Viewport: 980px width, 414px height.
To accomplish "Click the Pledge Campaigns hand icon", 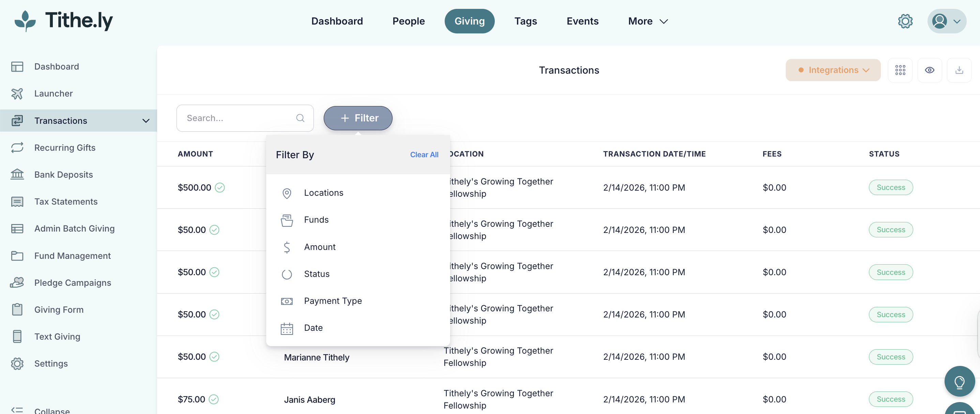I will click(17, 283).
